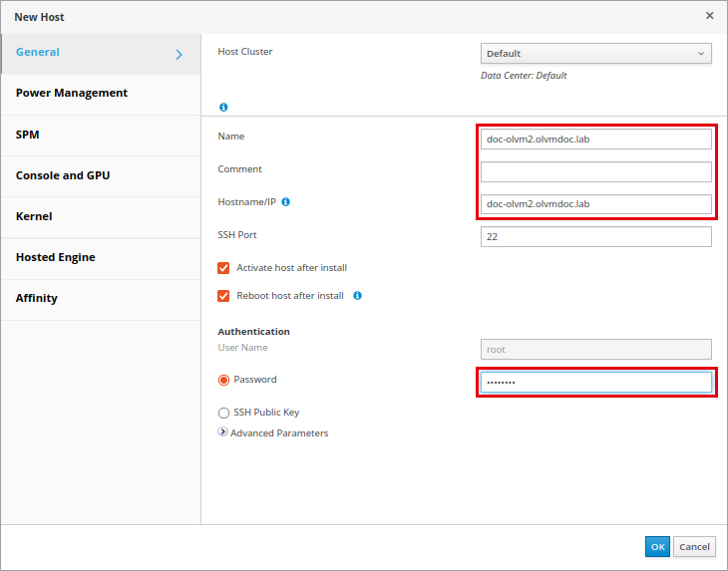Click info icon next to Hostname/IP

286,201
